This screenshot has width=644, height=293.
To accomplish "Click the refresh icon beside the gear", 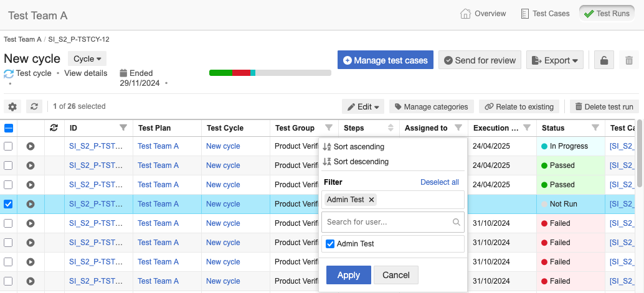I will click(x=34, y=106).
